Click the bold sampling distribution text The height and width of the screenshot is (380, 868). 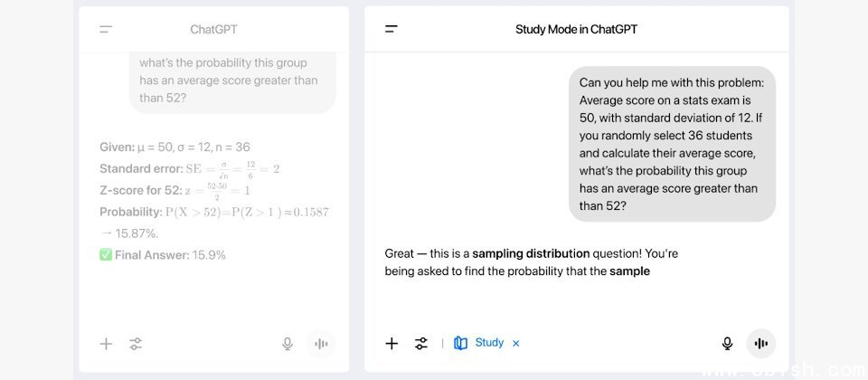coord(531,253)
